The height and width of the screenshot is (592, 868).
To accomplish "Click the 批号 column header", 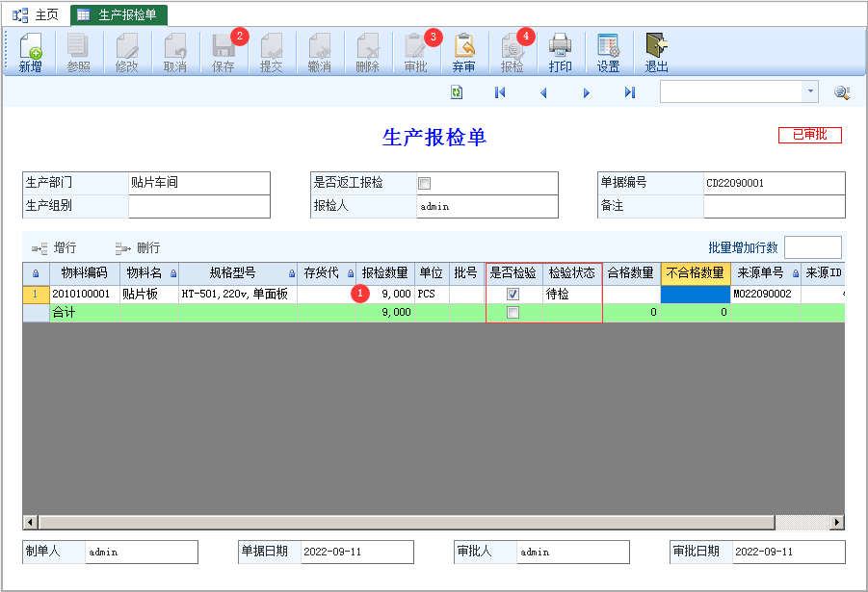I will point(466,273).
